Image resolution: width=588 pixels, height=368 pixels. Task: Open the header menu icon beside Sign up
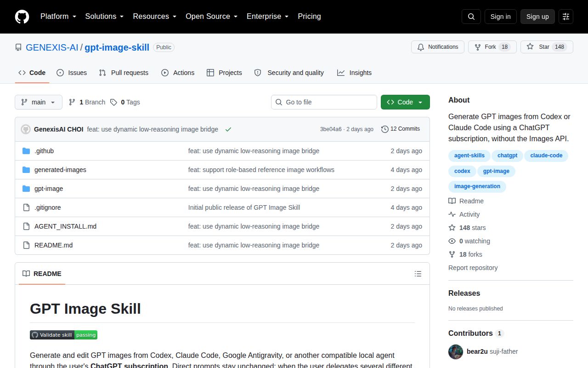(x=566, y=17)
